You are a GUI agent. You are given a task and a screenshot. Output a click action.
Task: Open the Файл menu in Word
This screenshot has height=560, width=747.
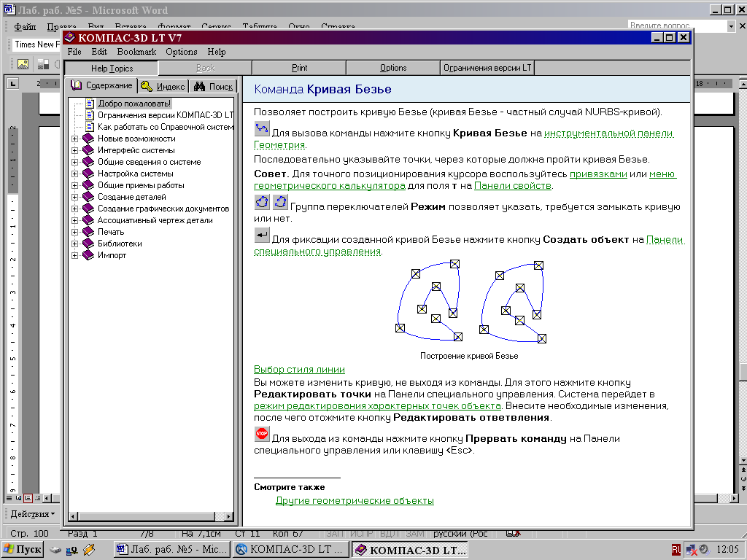[25, 27]
